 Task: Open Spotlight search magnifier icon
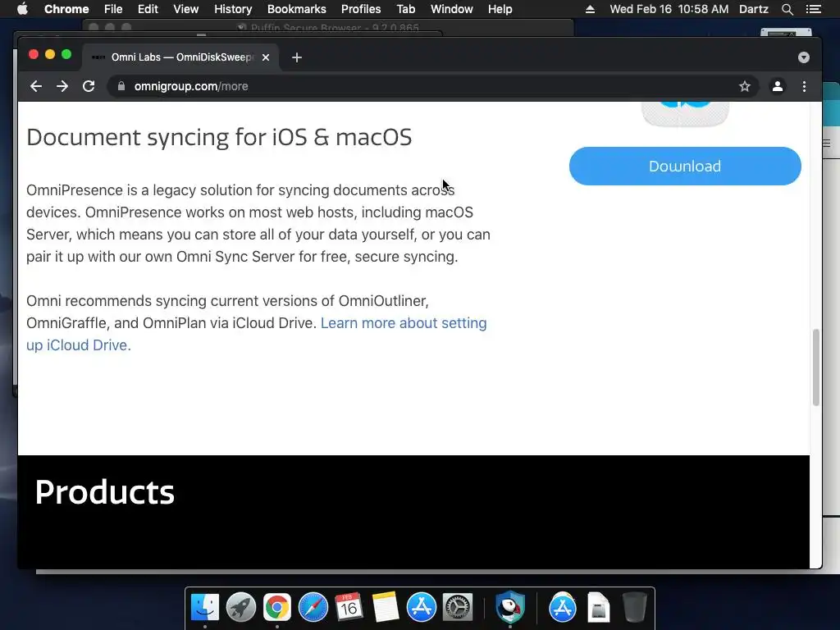[787, 9]
